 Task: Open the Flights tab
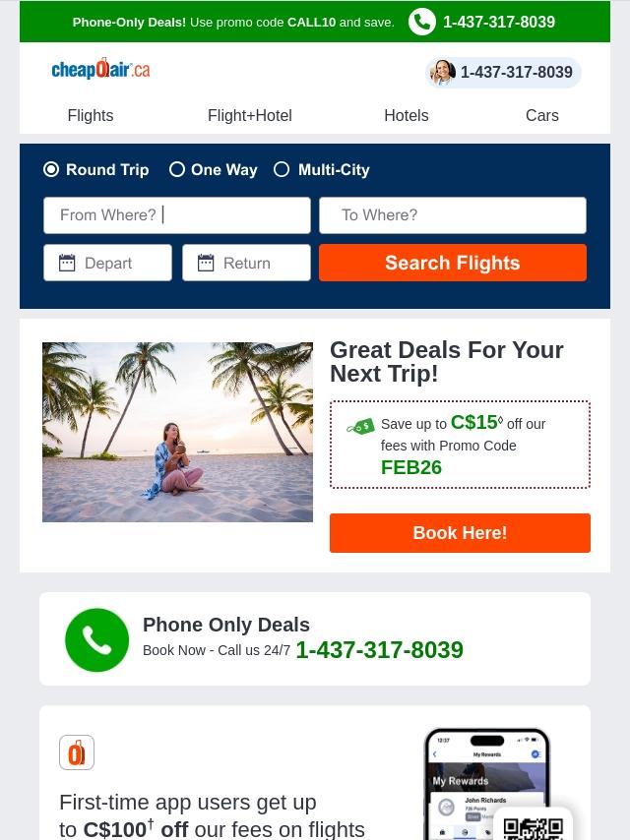[x=91, y=115]
